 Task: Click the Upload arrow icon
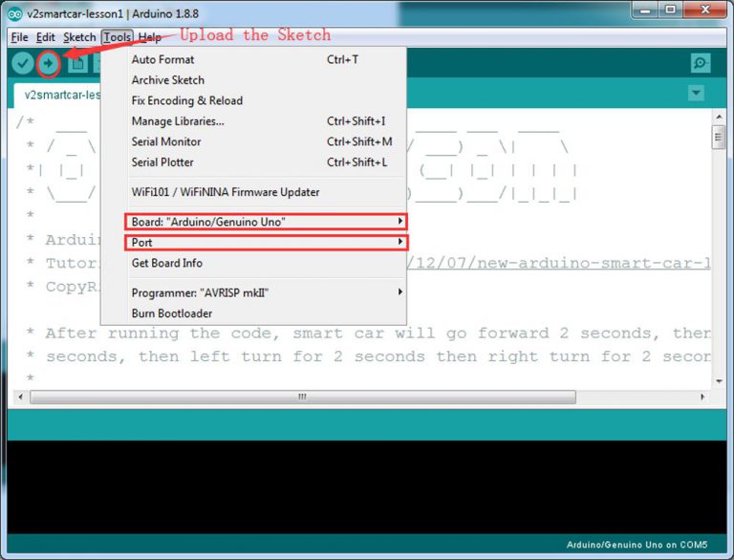(49, 64)
